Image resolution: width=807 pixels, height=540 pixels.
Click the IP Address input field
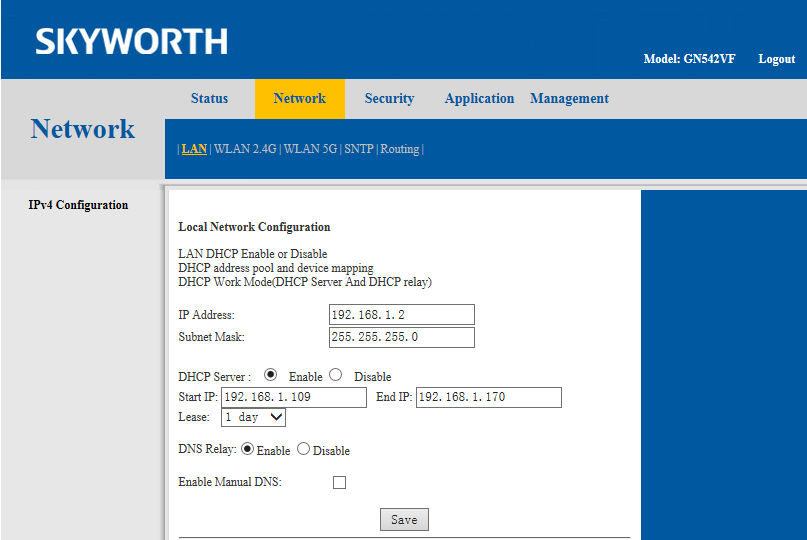pyautogui.click(x=401, y=315)
